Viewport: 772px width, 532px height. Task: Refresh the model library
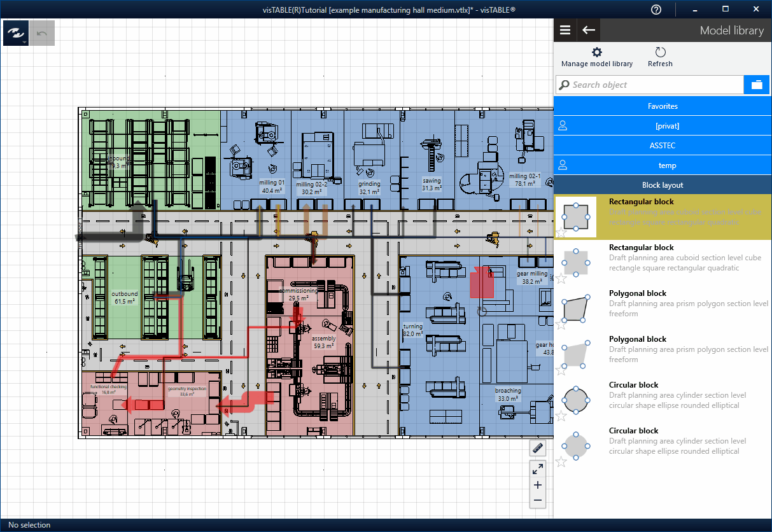pos(660,57)
